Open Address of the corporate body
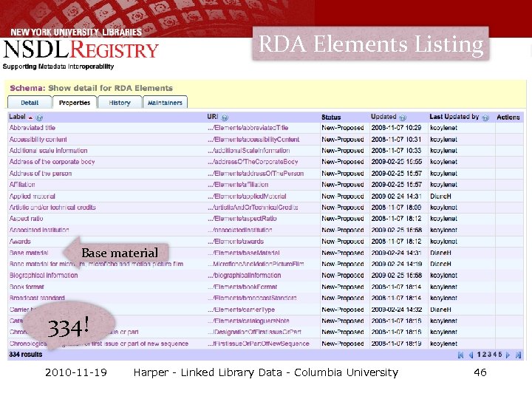532x399 pixels. click(52, 162)
